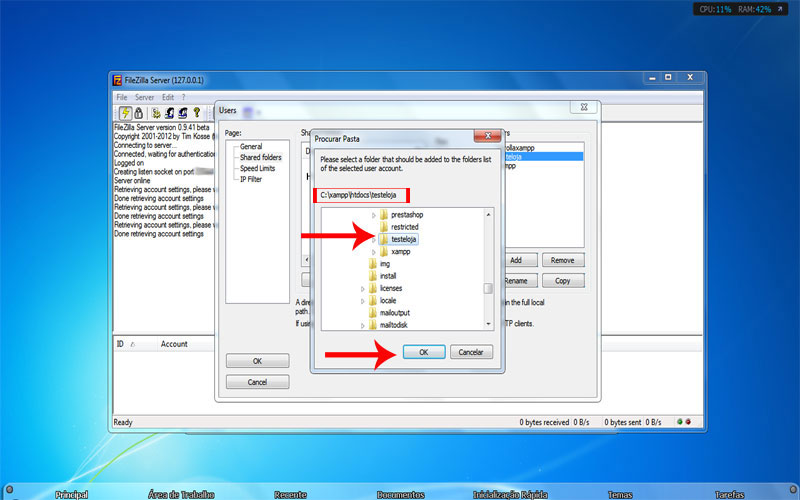Click '0 bytes received' in the status bar
The image size is (800, 500).
(x=544, y=422)
